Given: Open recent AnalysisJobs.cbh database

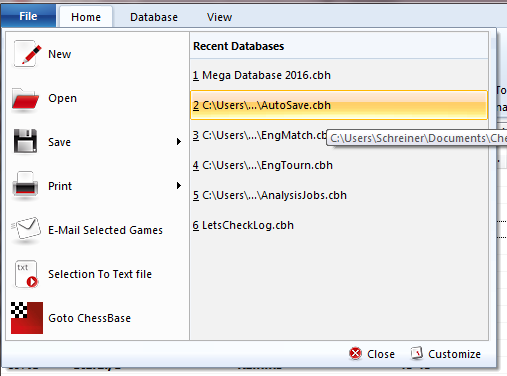Looking at the screenshot, I should point(339,195).
